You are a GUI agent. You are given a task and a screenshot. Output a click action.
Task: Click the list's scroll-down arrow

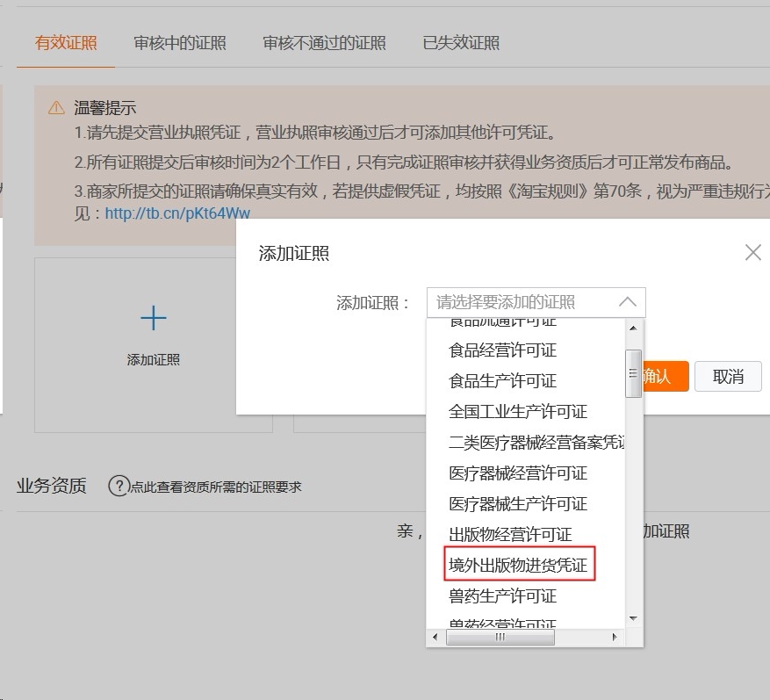coord(633,619)
